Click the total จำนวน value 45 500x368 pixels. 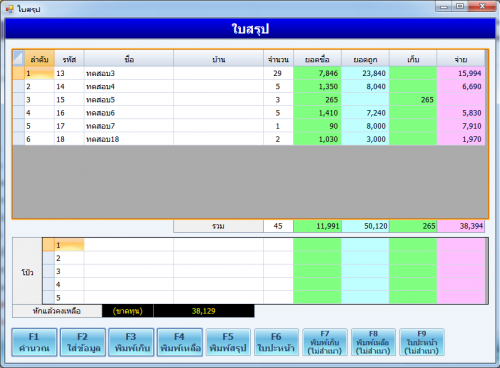click(278, 226)
